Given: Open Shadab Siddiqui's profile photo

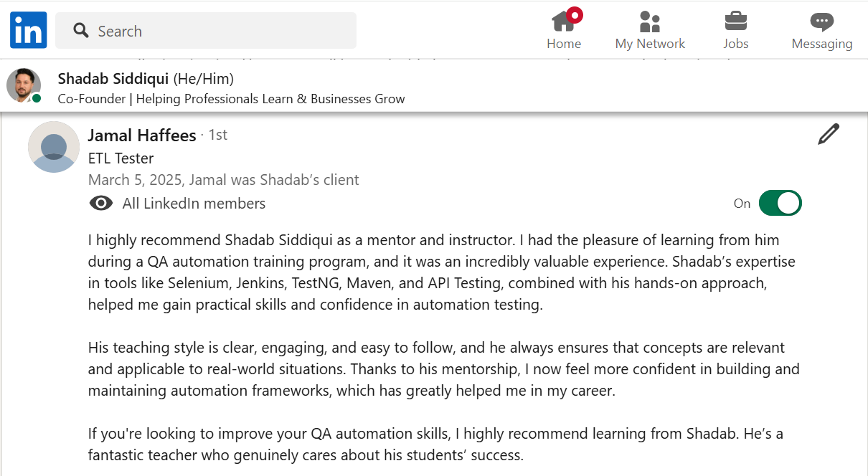Looking at the screenshot, I should point(23,85).
